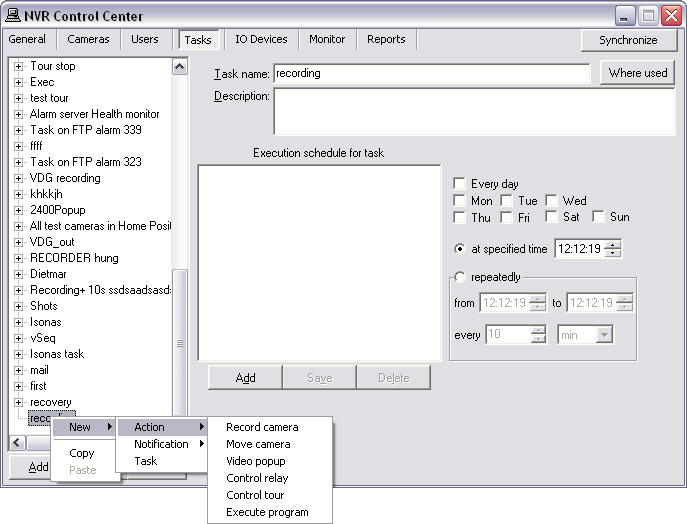Expand the Isonas task node

pyautogui.click(x=18, y=354)
